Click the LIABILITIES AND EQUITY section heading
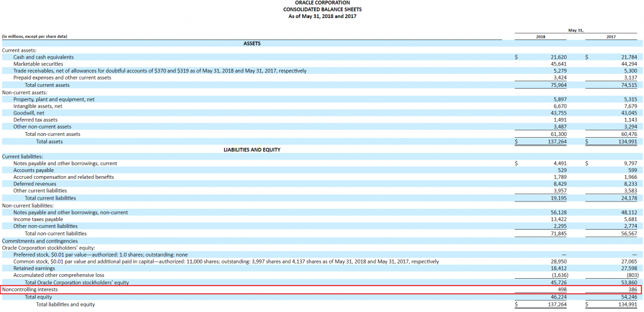This screenshot has height=312, width=644. (x=252, y=150)
